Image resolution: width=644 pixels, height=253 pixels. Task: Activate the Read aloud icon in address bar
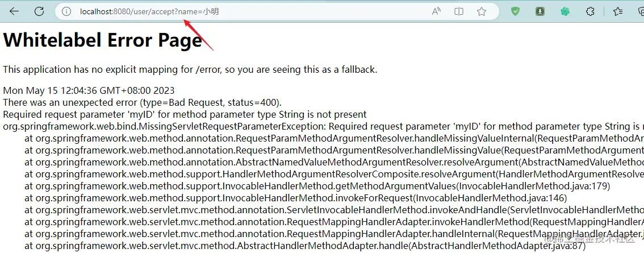click(436, 12)
